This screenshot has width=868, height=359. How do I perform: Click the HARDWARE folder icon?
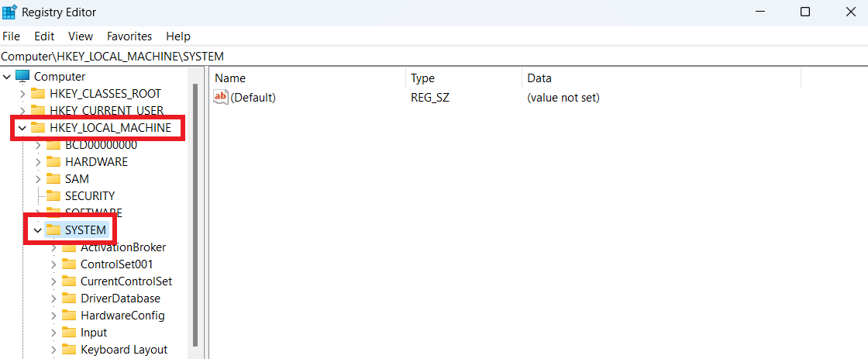click(53, 162)
